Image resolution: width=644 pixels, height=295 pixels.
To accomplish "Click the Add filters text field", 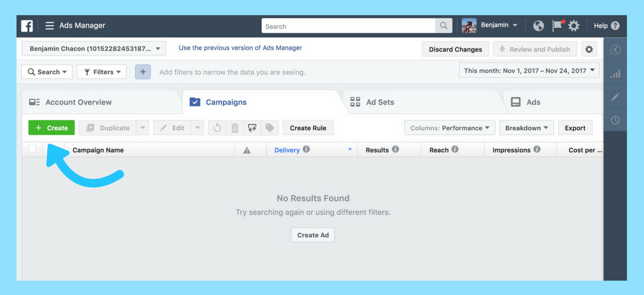I will click(232, 72).
